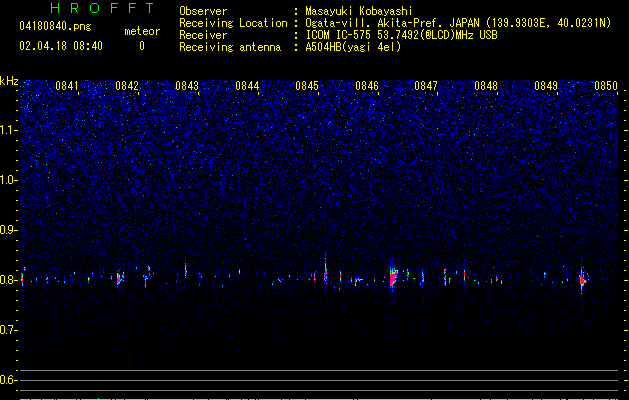The width and height of the screenshot is (629, 400).
Task: Click the strong echo burst after 0846
Action: 393,277
